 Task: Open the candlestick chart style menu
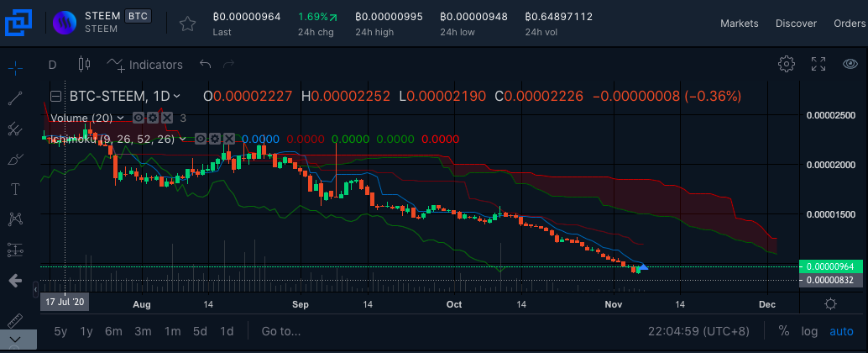pyautogui.click(x=84, y=64)
